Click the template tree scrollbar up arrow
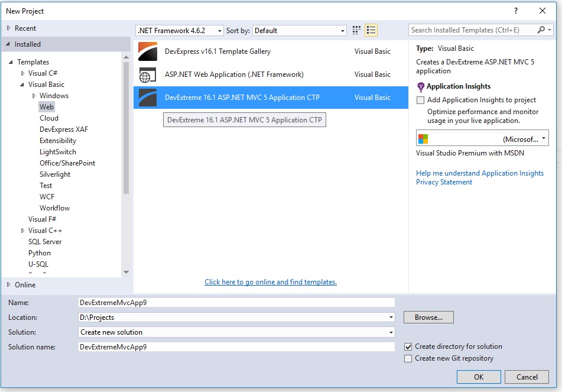562x392 pixels. click(126, 57)
